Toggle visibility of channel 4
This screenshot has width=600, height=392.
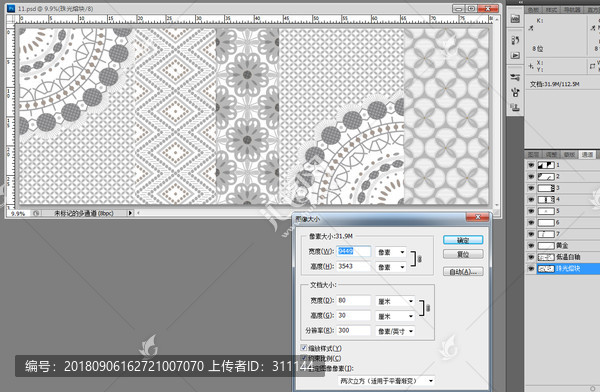point(531,199)
